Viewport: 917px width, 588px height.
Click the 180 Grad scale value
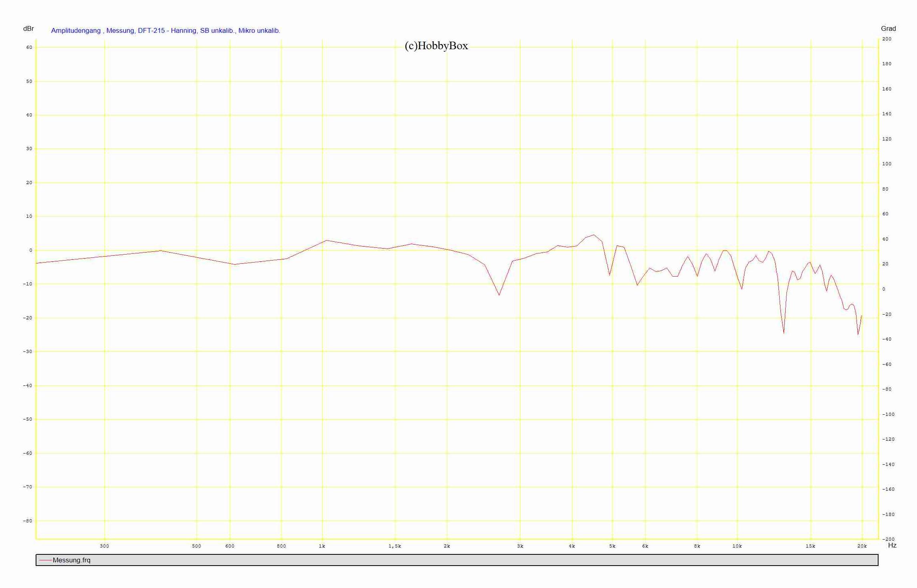coord(887,64)
